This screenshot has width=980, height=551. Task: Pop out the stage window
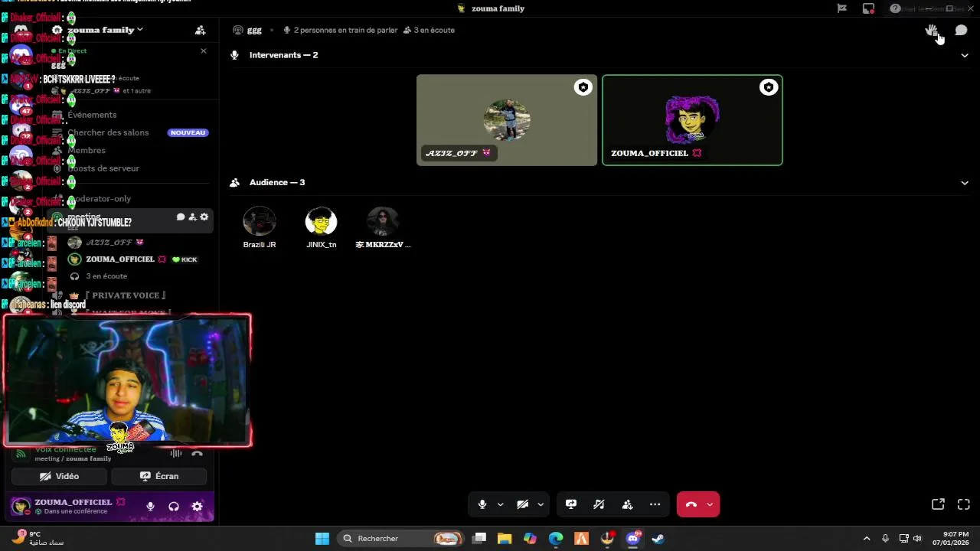click(938, 504)
